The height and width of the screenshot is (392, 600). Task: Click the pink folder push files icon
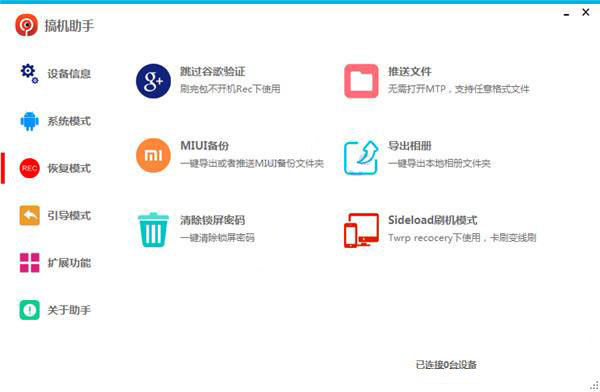[x=361, y=81]
